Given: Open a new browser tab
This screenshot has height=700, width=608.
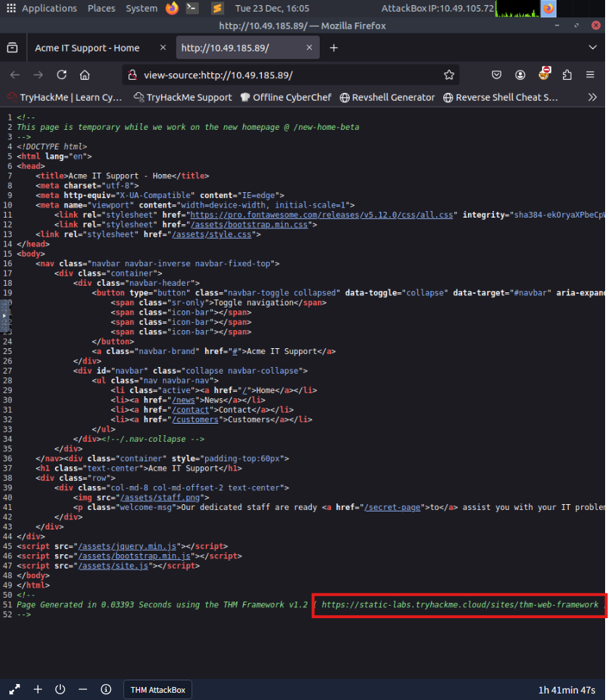Looking at the screenshot, I should [x=334, y=48].
